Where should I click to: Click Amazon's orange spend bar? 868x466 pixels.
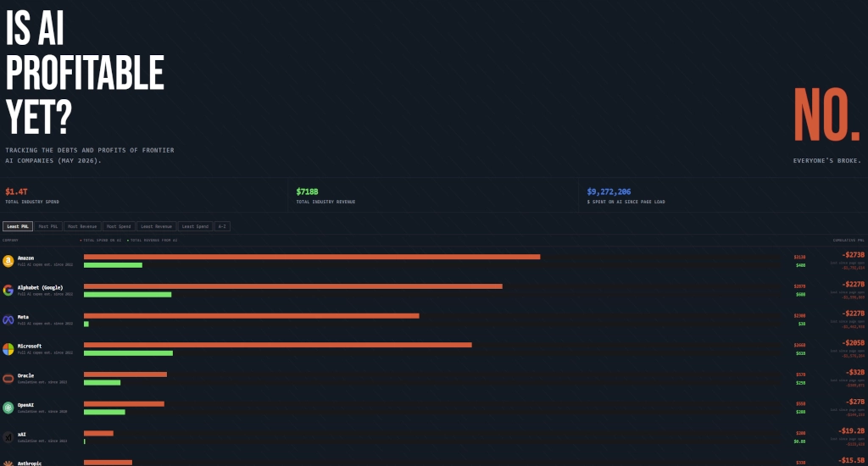click(312, 257)
